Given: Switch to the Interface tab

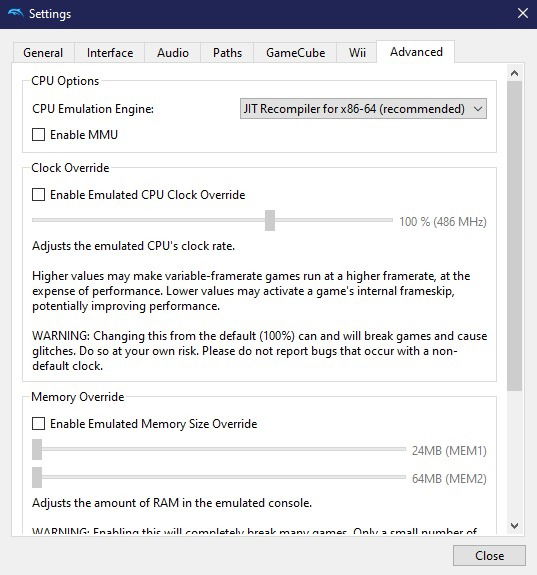Looking at the screenshot, I should pos(110,53).
